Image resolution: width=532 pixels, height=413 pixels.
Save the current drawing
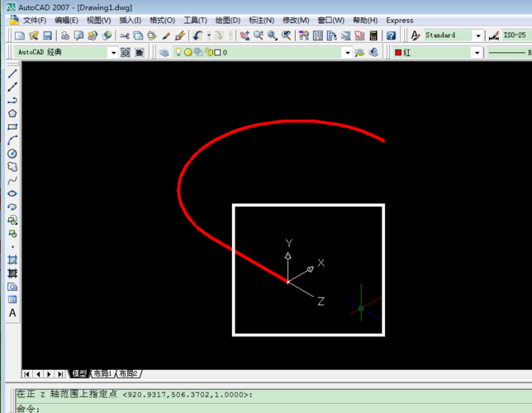(48, 36)
